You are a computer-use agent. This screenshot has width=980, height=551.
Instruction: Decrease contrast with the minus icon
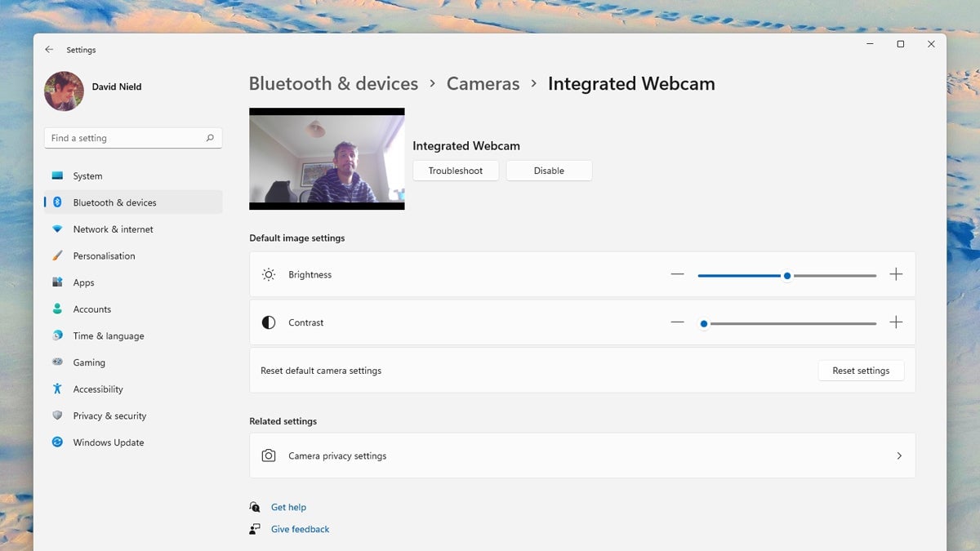tap(677, 322)
